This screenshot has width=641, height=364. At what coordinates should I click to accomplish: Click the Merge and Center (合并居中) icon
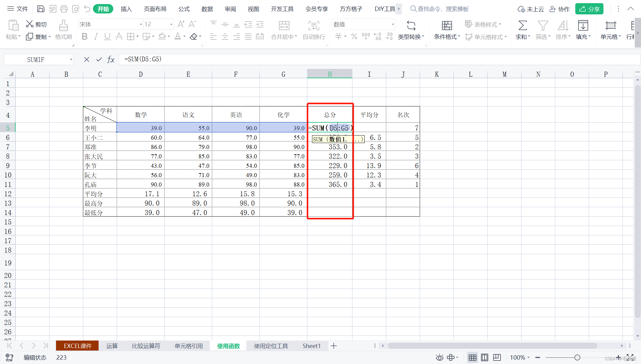pyautogui.click(x=284, y=25)
